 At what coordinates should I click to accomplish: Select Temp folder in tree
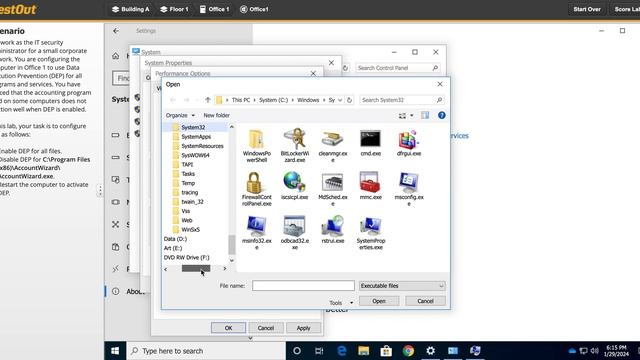[x=188, y=183]
